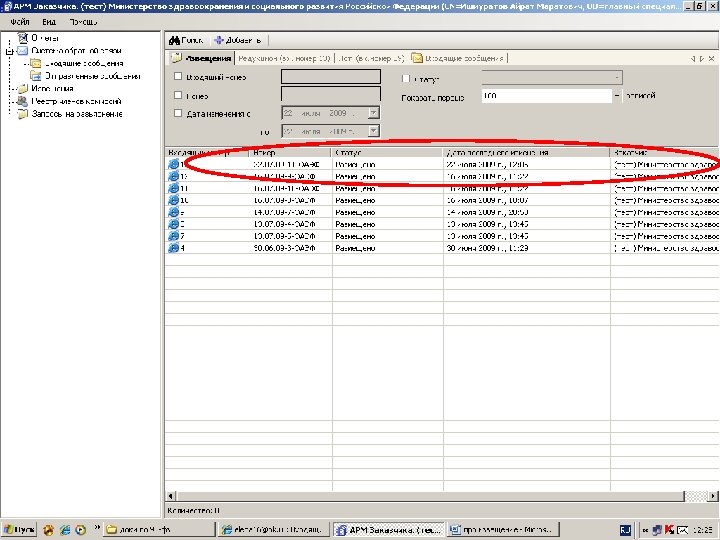Click the Исполнения folder icon in the tree
Screen dimensions: 720x540
[x=22, y=89]
